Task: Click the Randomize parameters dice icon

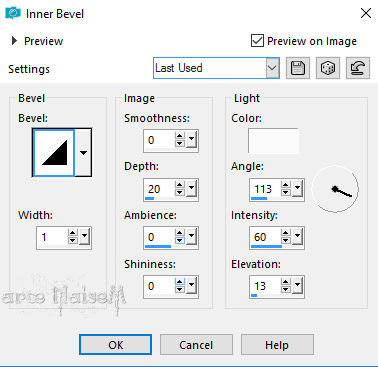Action: [x=328, y=68]
